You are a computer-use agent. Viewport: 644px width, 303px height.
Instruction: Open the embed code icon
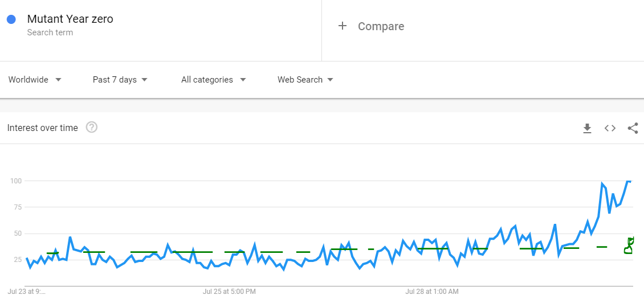click(x=610, y=128)
